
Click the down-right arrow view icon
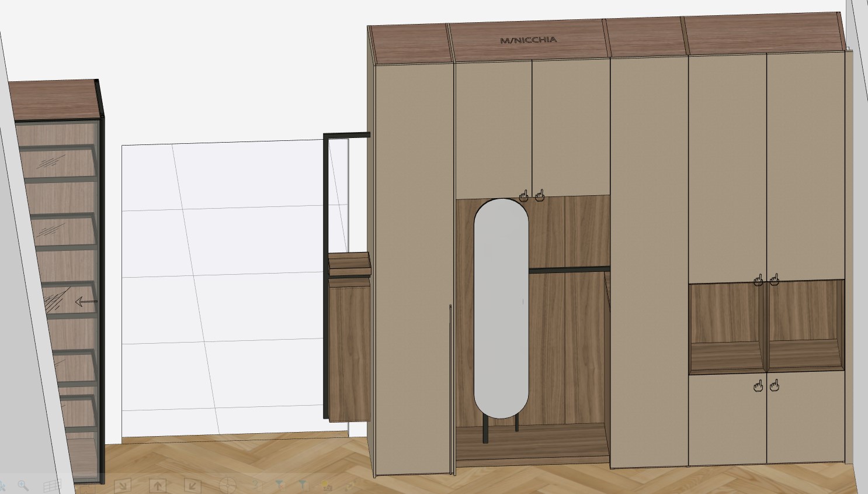[123, 485]
